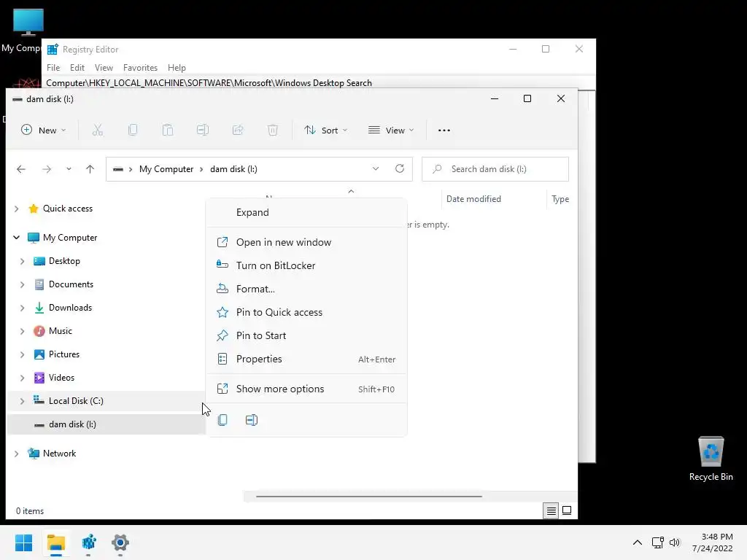Expand Quick access tree node
747x560 pixels.
(16, 209)
